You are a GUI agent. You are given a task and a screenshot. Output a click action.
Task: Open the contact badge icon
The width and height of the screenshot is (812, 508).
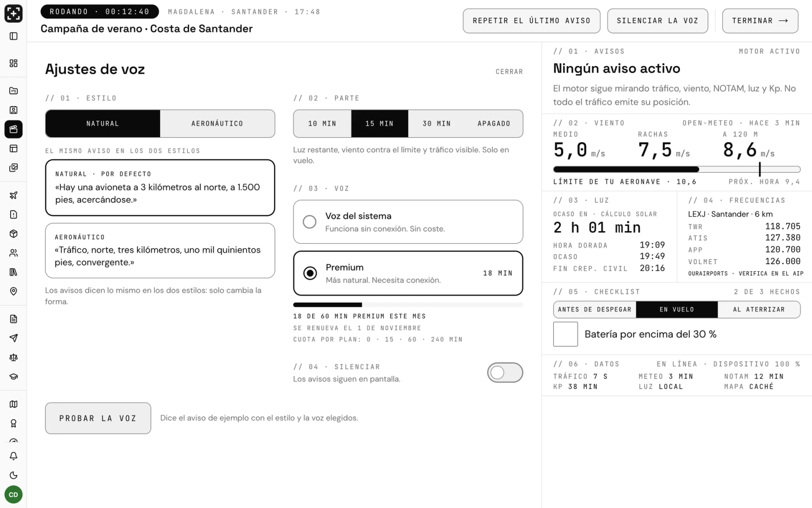pyautogui.click(x=14, y=110)
